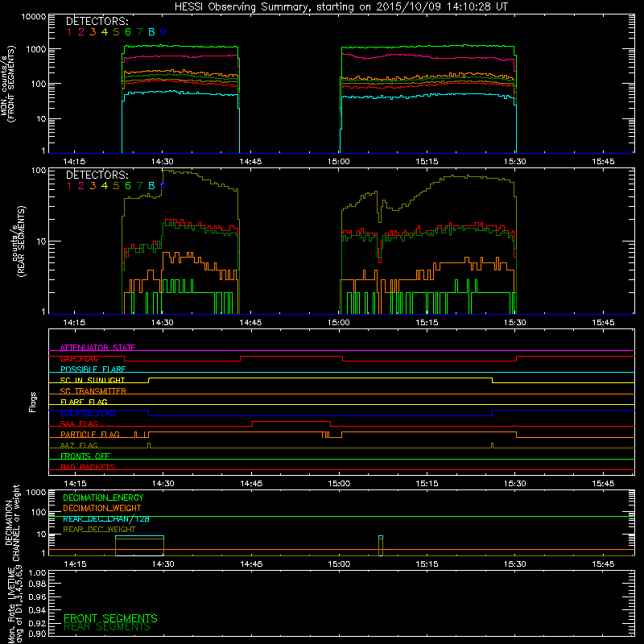Click the HESSI Observing Summary title text
Screen dimensions: 644x644
tap(341, 7)
